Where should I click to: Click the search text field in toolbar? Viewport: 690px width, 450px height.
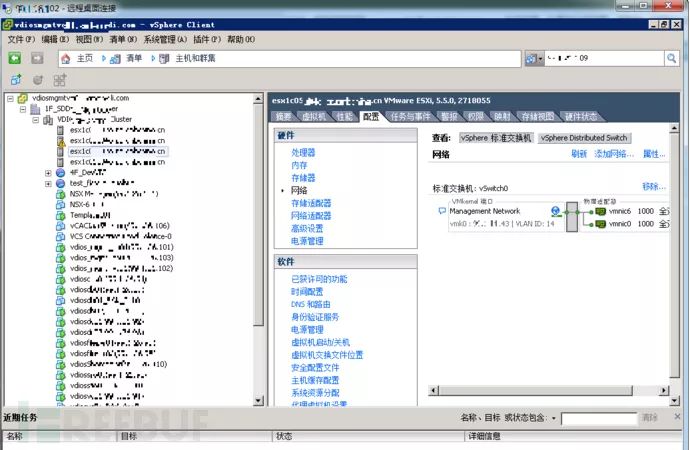pos(604,58)
